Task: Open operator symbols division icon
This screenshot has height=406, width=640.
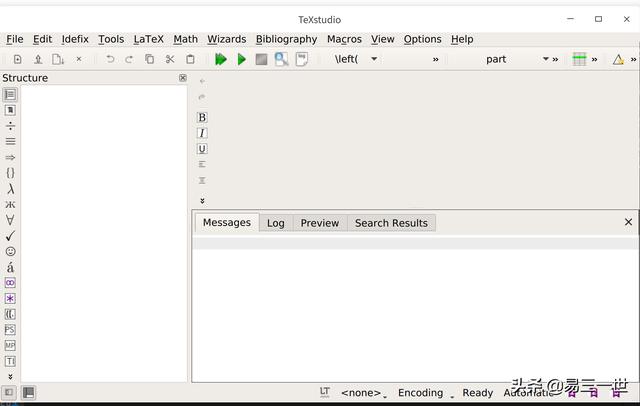Action: pos(10,126)
